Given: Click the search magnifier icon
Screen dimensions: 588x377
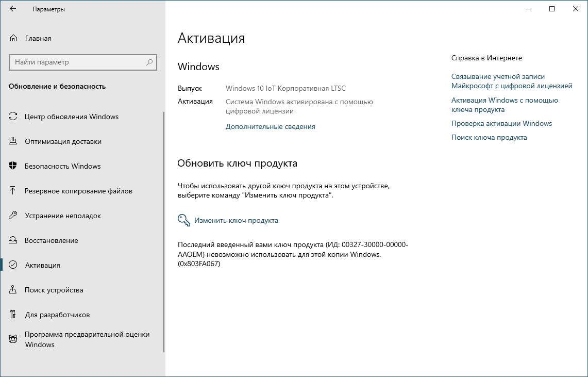Looking at the screenshot, I should click(x=149, y=62).
